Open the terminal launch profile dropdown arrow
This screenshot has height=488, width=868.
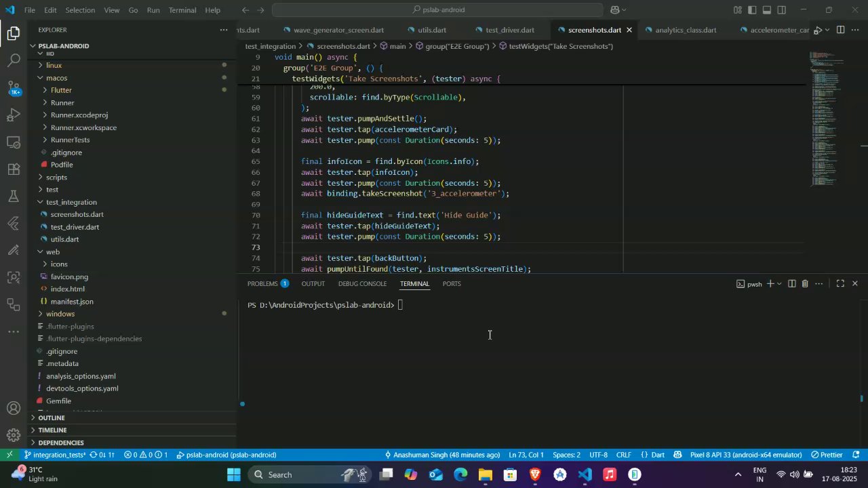click(779, 284)
